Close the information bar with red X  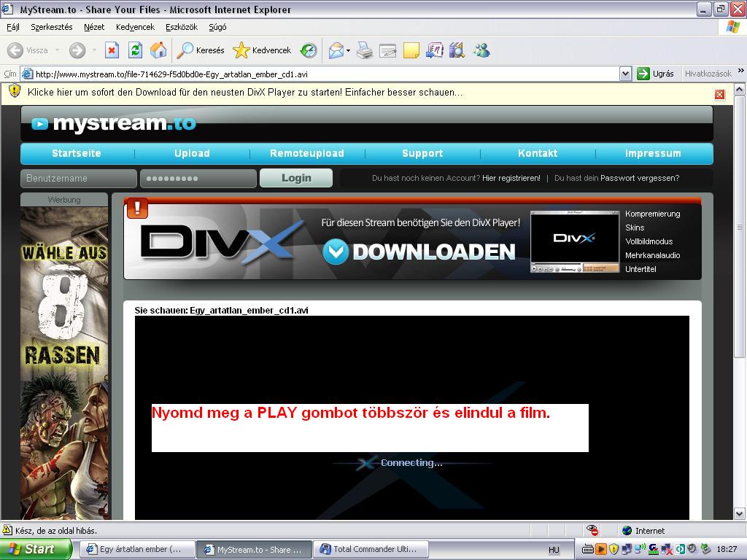click(x=720, y=94)
